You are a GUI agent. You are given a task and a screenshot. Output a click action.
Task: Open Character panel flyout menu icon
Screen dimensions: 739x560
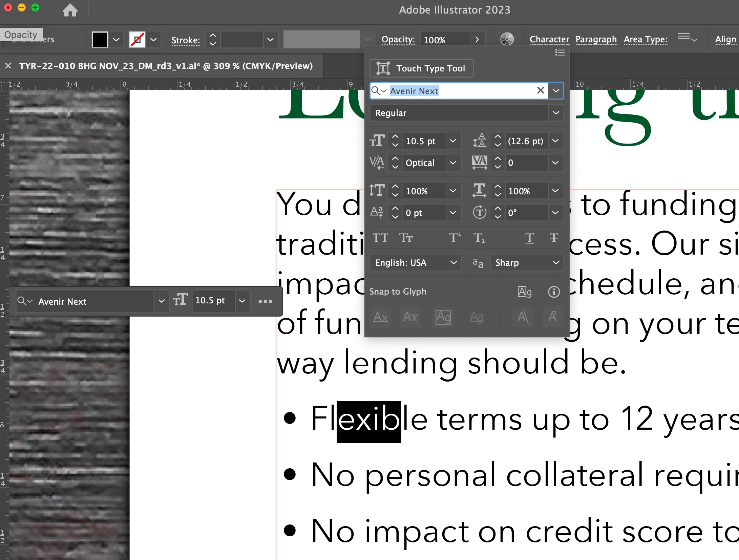pyautogui.click(x=559, y=52)
